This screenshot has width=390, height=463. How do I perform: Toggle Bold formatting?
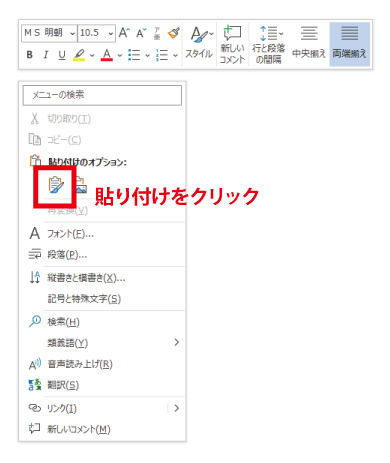coord(30,55)
